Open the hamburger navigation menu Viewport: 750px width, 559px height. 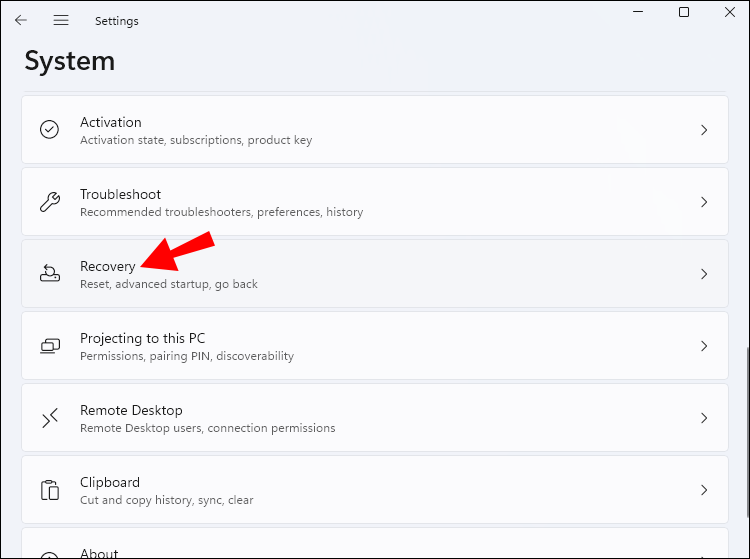61,20
